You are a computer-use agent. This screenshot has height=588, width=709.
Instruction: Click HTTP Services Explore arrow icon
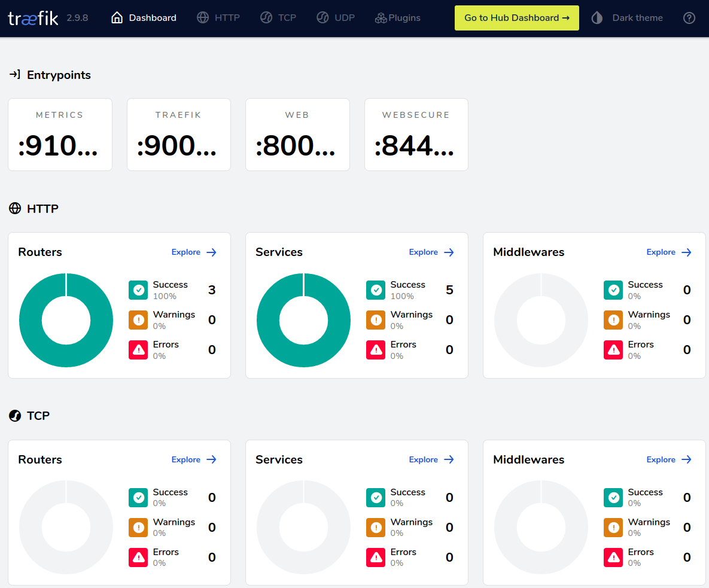point(449,252)
